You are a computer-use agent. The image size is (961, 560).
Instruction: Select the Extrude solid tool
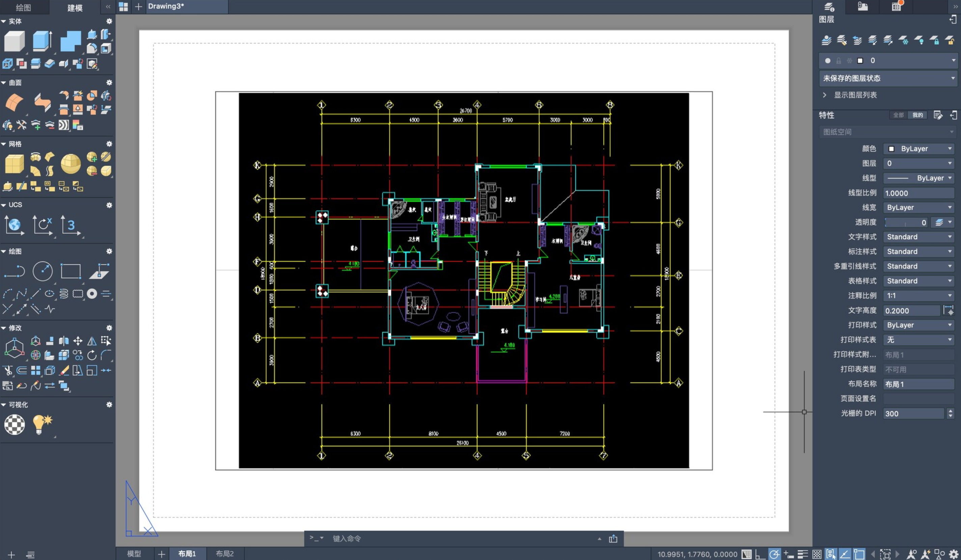[x=42, y=41]
